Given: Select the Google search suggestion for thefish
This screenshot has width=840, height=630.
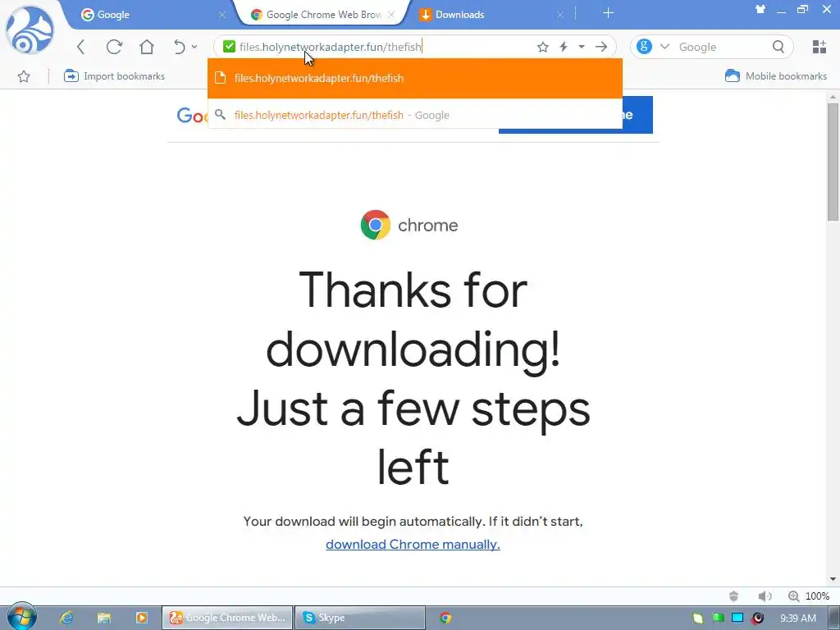Looking at the screenshot, I should point(414,115).
